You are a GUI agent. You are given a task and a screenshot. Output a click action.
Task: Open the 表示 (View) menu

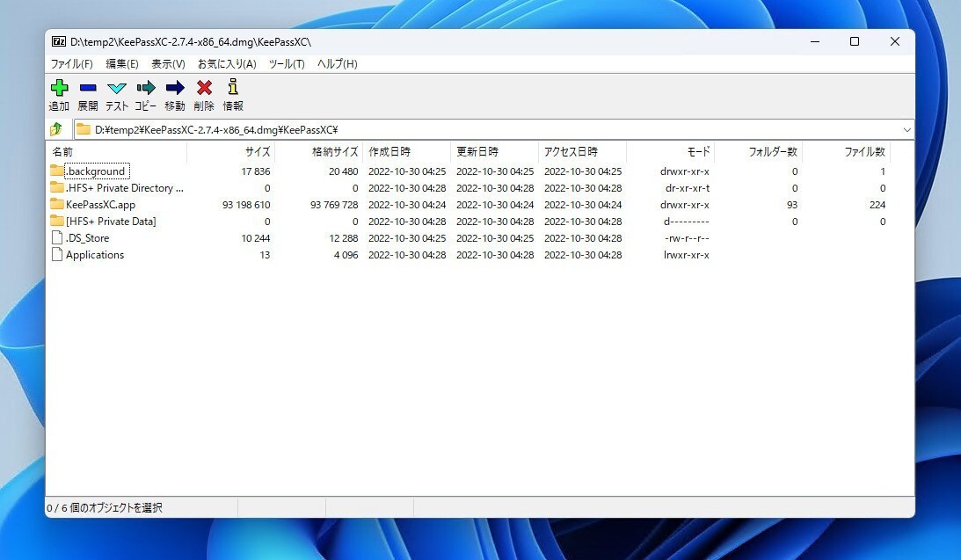(x=167, y=63)
